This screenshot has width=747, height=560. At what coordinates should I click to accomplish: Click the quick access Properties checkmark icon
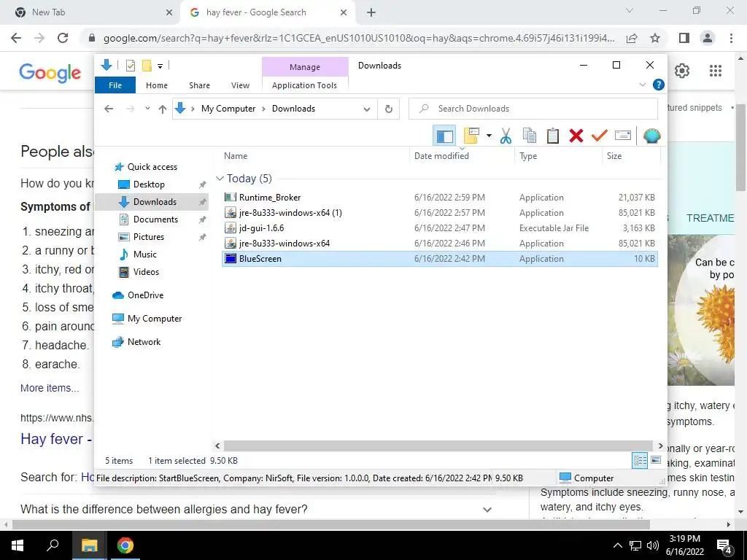pos(130,66)
